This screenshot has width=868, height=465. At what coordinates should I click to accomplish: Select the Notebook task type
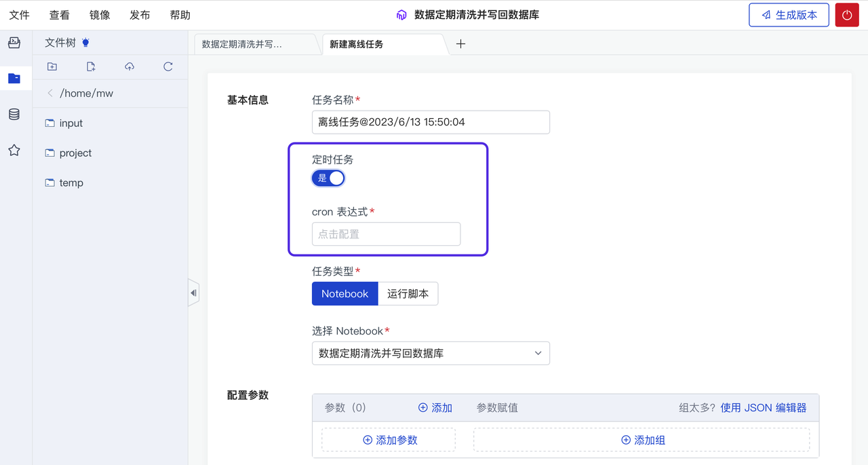coord(344,293)
